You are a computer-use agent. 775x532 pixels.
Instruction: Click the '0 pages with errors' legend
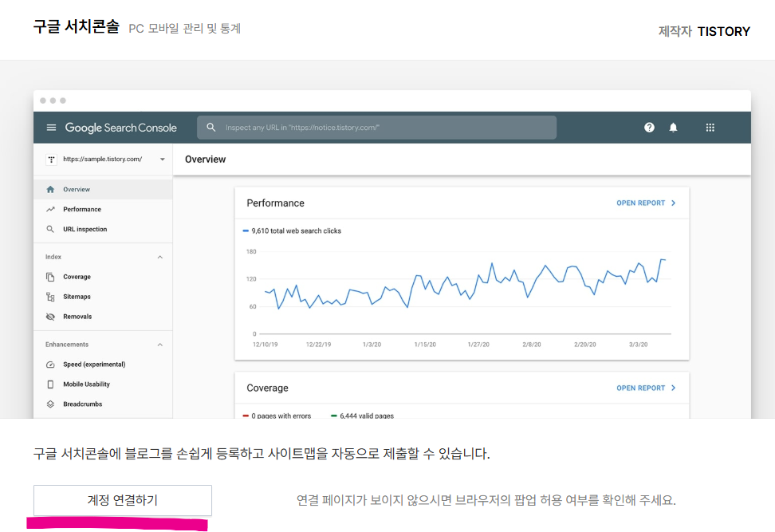(277, 416)
